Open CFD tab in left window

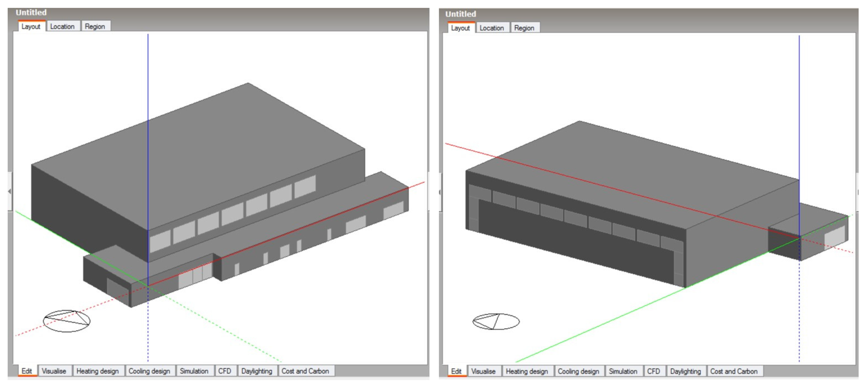(224, 371)
